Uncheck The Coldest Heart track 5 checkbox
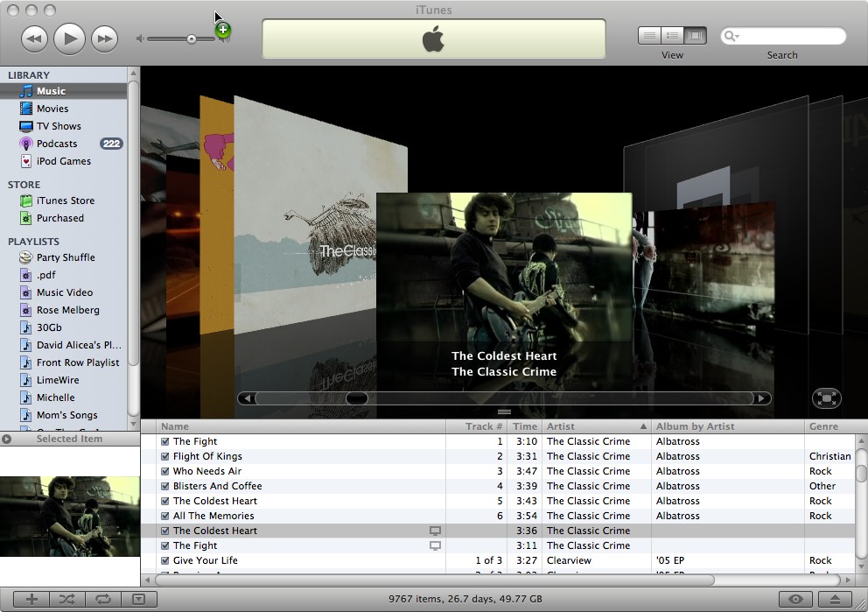Viewport: 868px width, 612px height. pyautogui.click(x=165, y=501)
